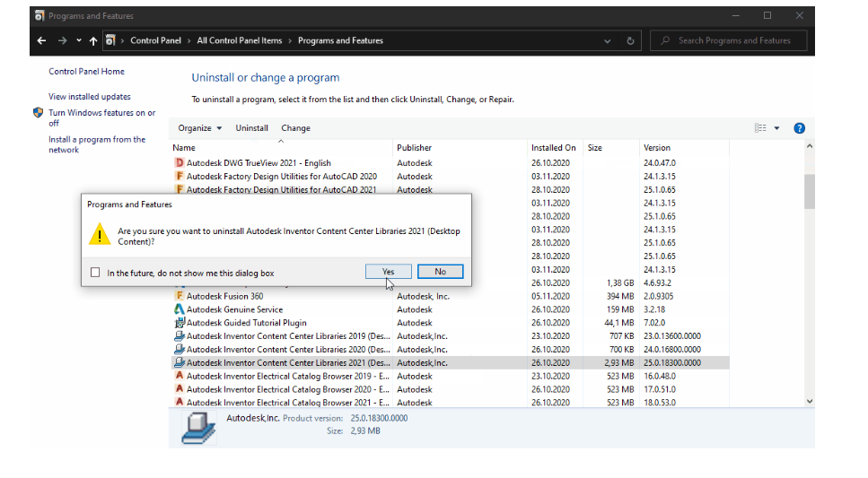
Task: Click the Autodesk DWG TrueView 2021 icon
Action: [179, 162]
